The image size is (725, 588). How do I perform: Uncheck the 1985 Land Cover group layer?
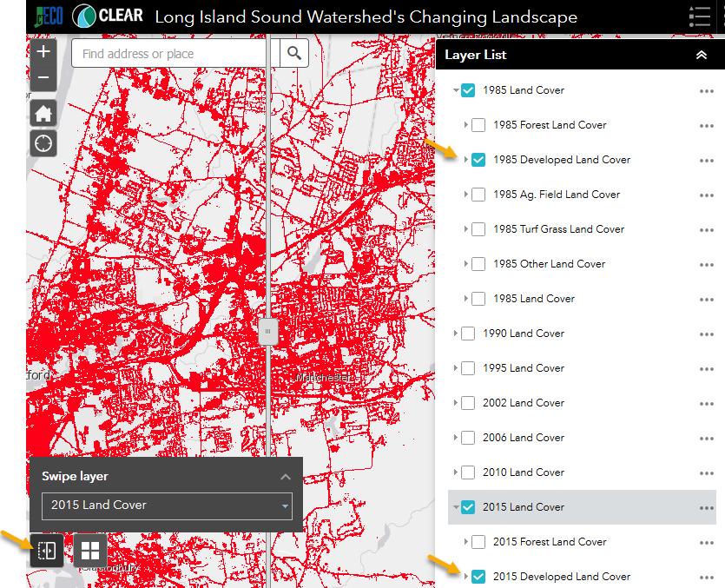pos(468,90)
